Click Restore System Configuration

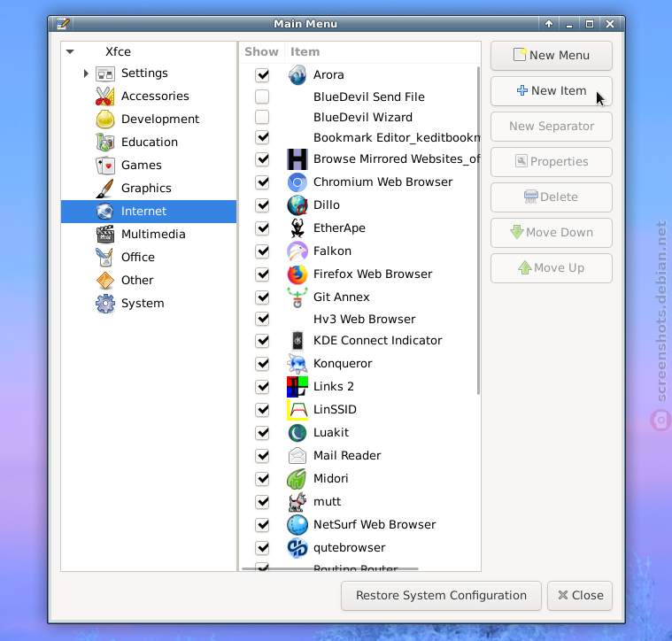(441, 596)
